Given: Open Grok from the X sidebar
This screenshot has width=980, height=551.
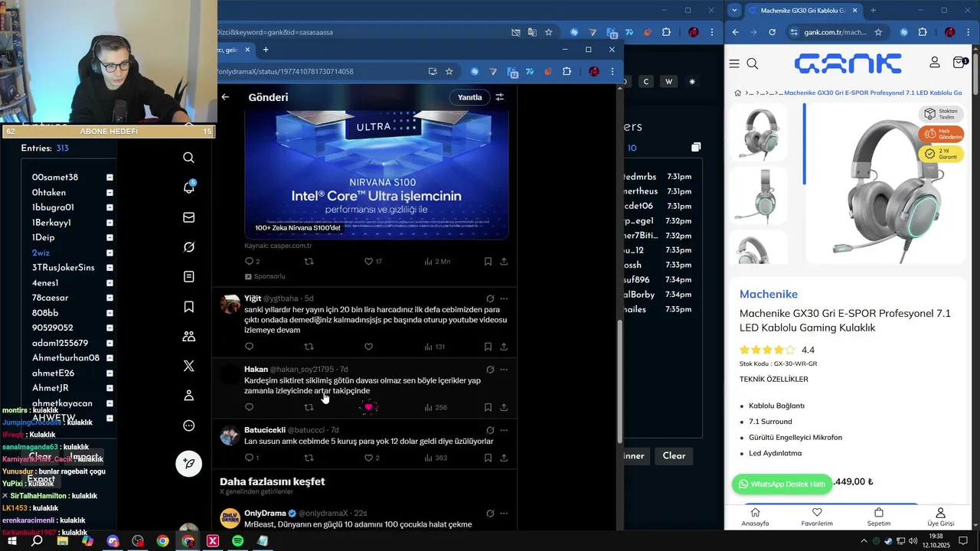Looking at the screenshot, I should pos(188,247).
